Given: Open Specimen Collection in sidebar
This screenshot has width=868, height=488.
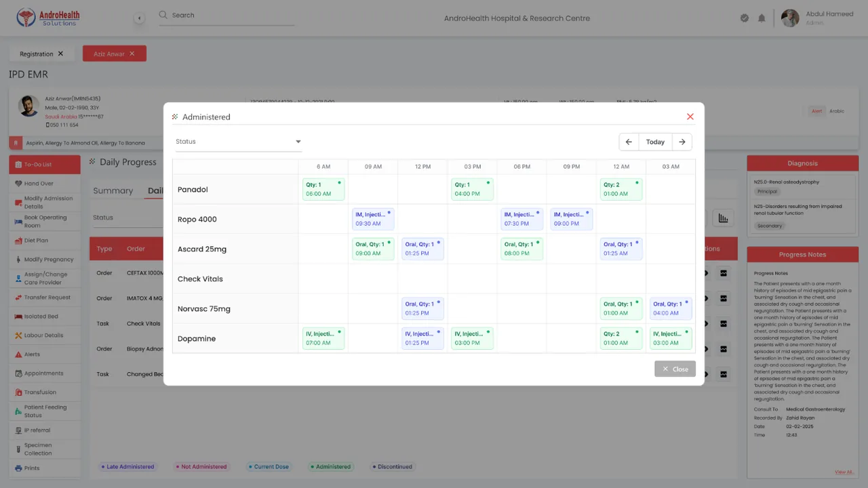Looking at the screenshot, I should (x=44, y=449).
